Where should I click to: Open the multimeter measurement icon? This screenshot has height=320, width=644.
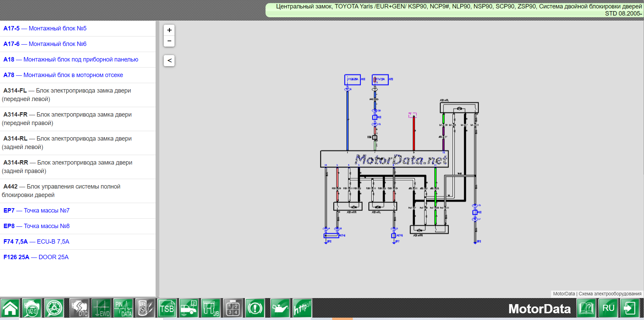click(145, 308)
